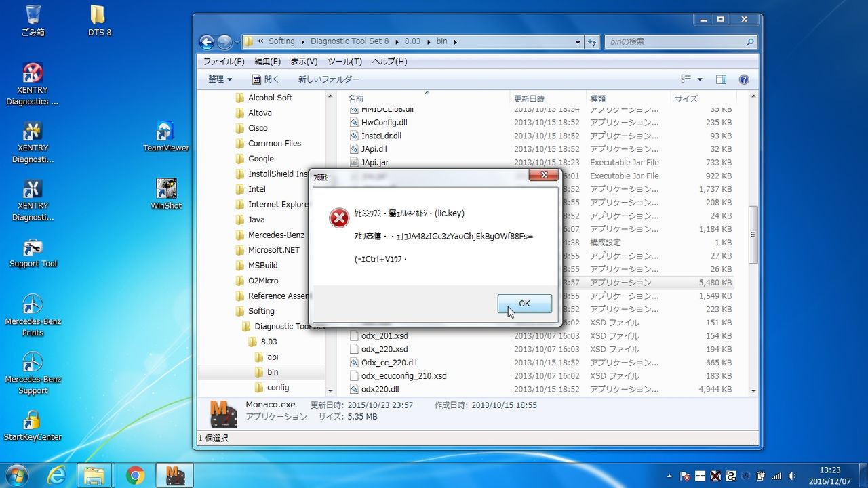This screenshot has width=868, height=488.
Task: Open the StartKeyCenter desktop icon
Action: [33, 426]
